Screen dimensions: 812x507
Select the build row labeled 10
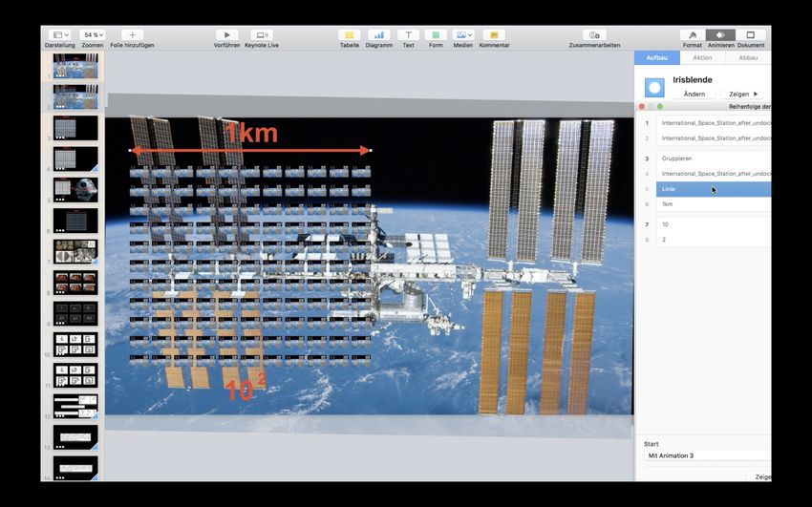714,224
